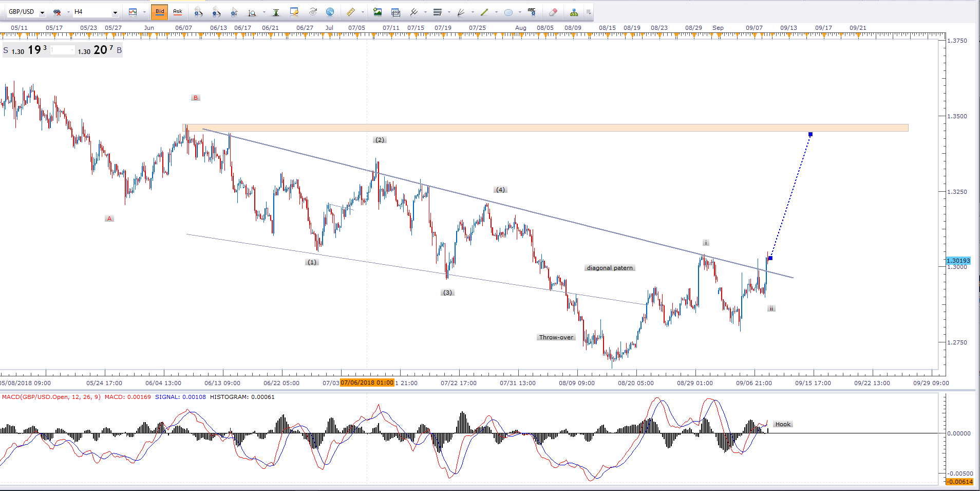980x491 pixels.
Task: Click the zoom out magnifier icon
Action: pyautogui.click(x=216, y=12)
